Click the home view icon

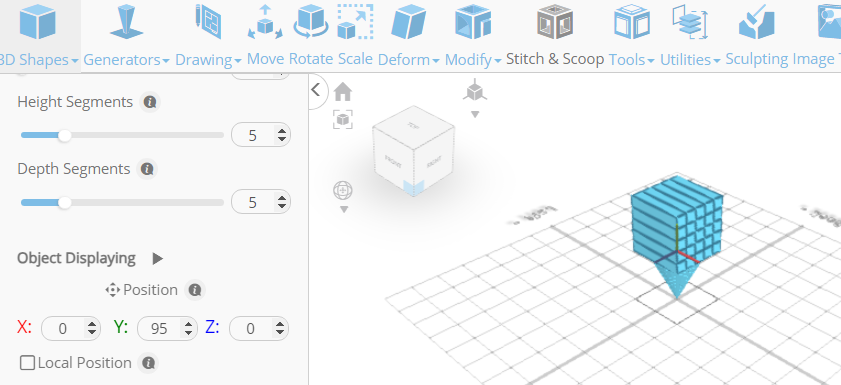coord(343,92)
